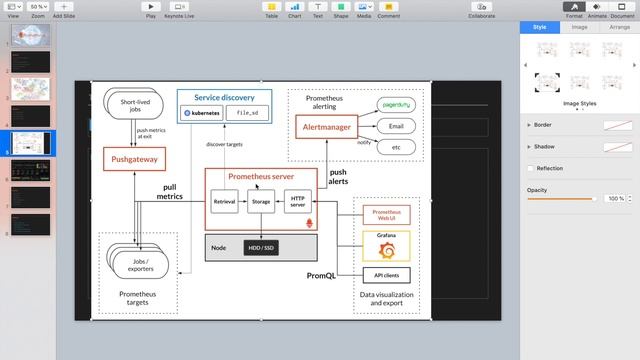Open the Collaborate options
Image resolution: width=640 pixels, height=360 pixels.
click(482, 7)
